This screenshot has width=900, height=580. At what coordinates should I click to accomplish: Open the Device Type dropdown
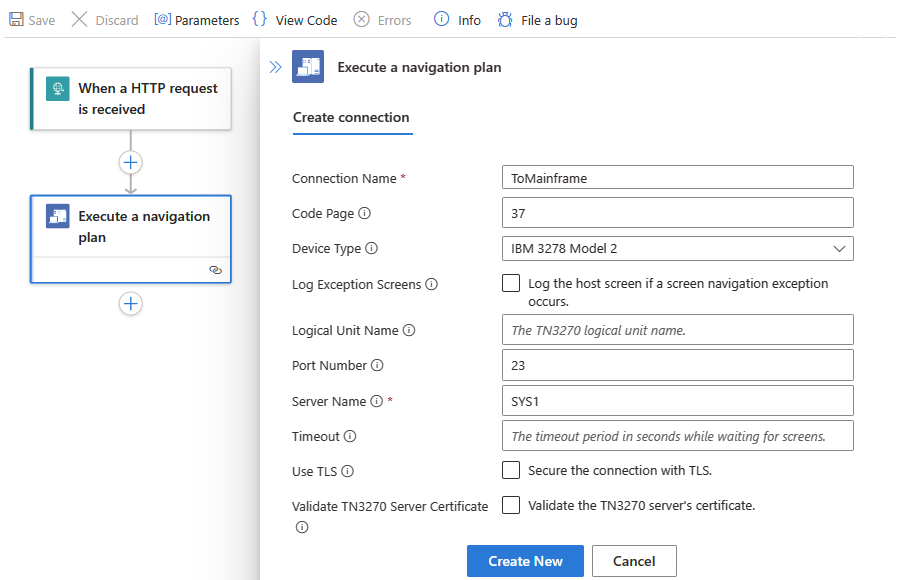pyautogui.click(x=678, y=249)
